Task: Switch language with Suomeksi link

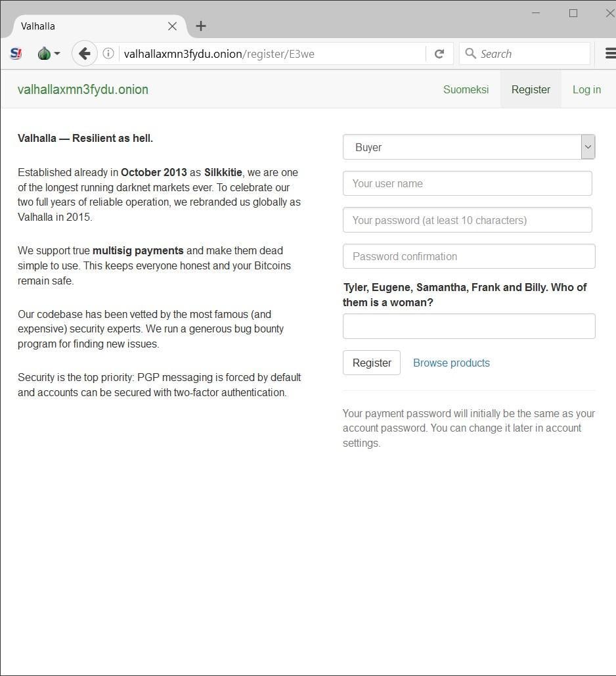Action: click(466, 89)
